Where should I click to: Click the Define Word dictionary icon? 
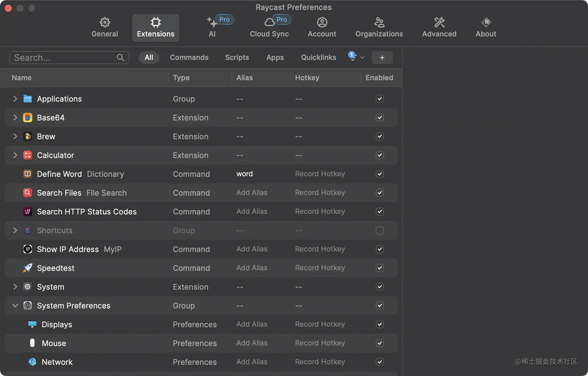click(28, 174)
